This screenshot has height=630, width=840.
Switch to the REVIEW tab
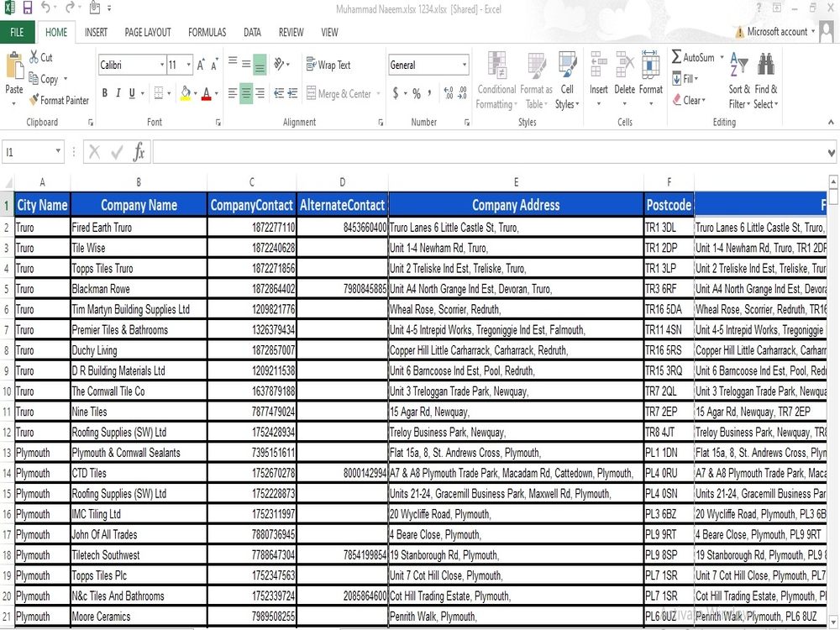[x=291, y=32]
